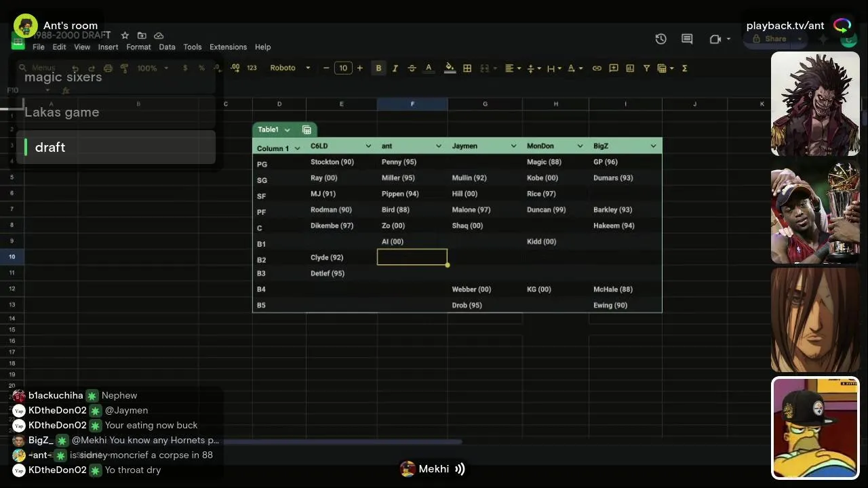Open the Help menu

[x=263, y=47]
